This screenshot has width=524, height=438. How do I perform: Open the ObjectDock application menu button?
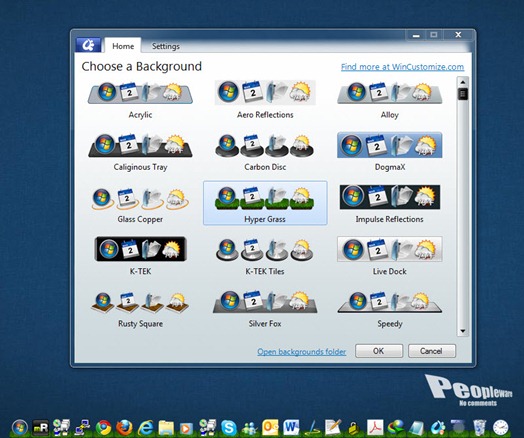pos(88,45)
